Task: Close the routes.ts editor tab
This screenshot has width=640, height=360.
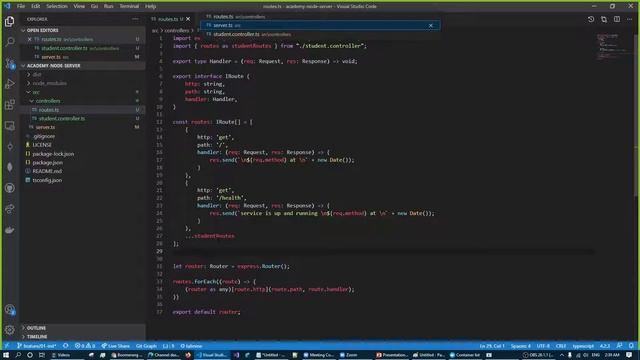Action: (x=188, y=19)
